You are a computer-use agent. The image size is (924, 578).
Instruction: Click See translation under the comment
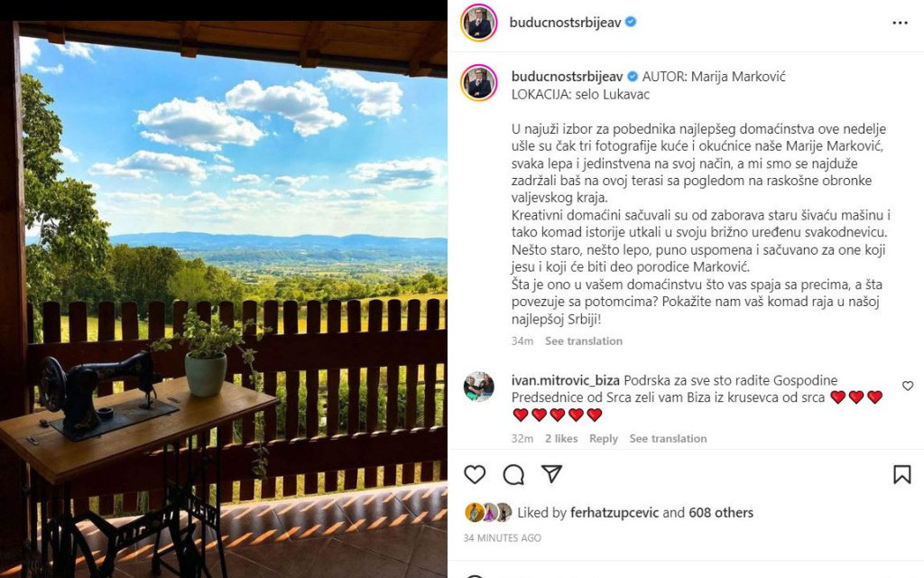click(x=668, y=438)
